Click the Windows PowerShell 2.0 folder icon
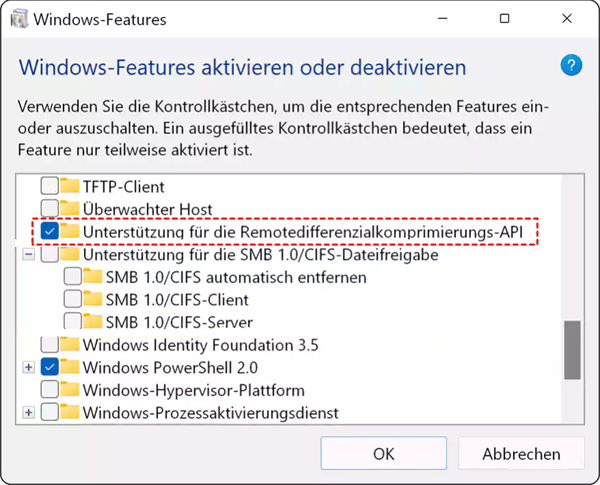The height and width of the screenshot is (485, 600). tap(69, 367)
